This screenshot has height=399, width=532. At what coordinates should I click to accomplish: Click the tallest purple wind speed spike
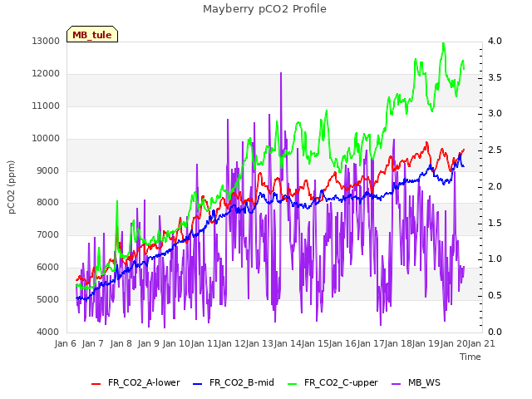pos(281,73)
